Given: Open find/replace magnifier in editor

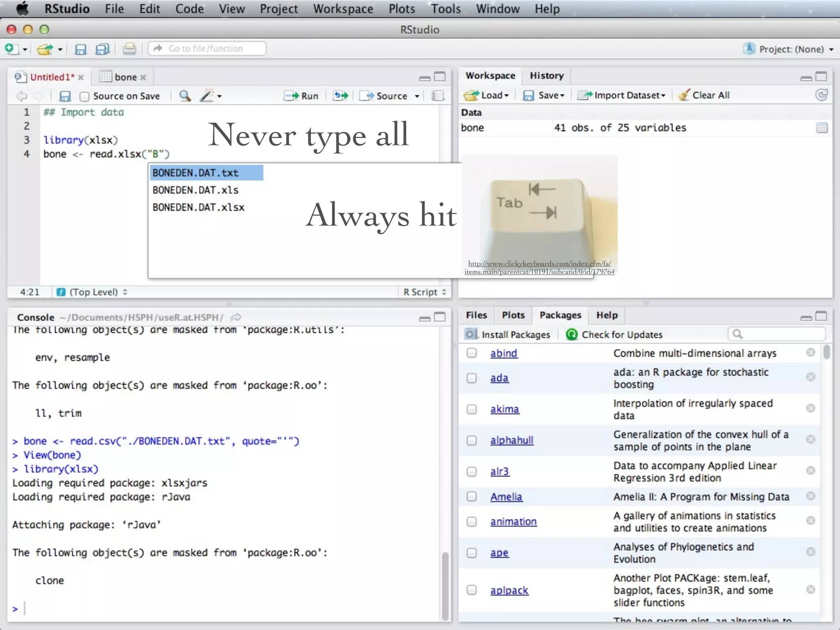Looking at the screenshot, I should click(185, 96).
